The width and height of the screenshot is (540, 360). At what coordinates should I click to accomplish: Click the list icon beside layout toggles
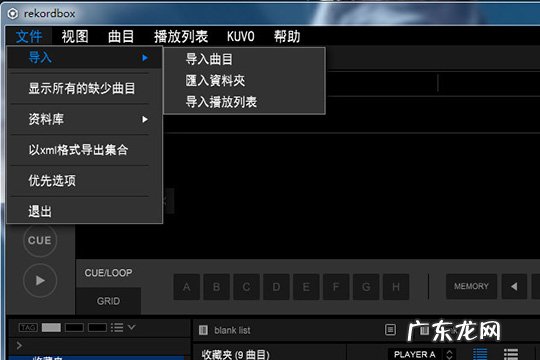pos(117,327)
